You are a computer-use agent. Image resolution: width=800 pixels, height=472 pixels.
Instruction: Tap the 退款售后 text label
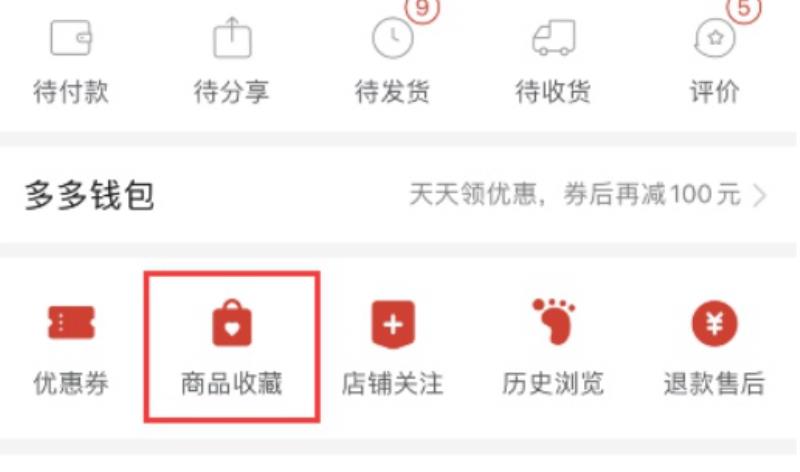pos(715,384)
